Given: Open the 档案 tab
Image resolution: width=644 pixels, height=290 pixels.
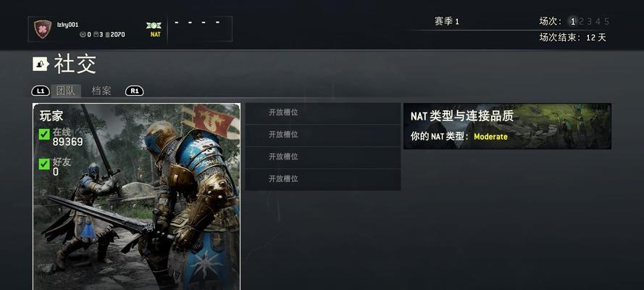Looking at the screenshot, I should (x=101, y=91).
